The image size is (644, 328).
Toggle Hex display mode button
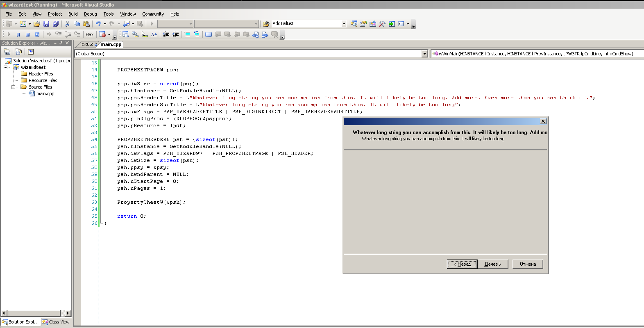tap(90, 34)
